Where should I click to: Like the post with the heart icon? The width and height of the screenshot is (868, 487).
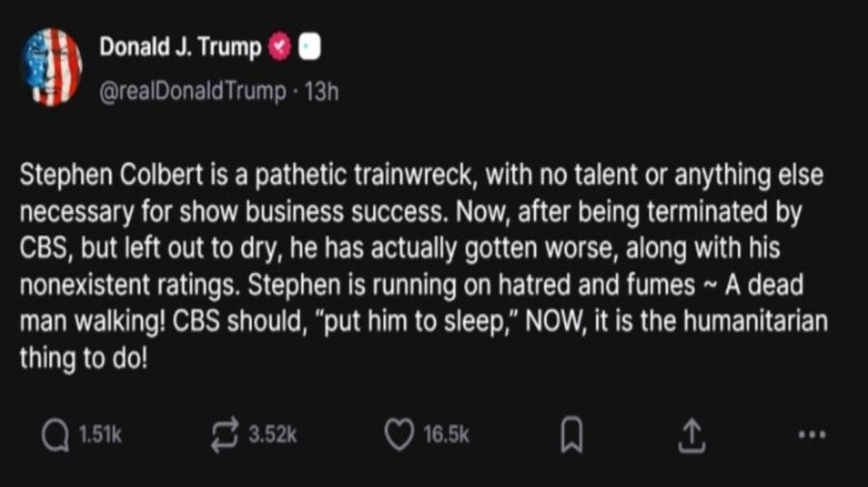pos(398,437)
